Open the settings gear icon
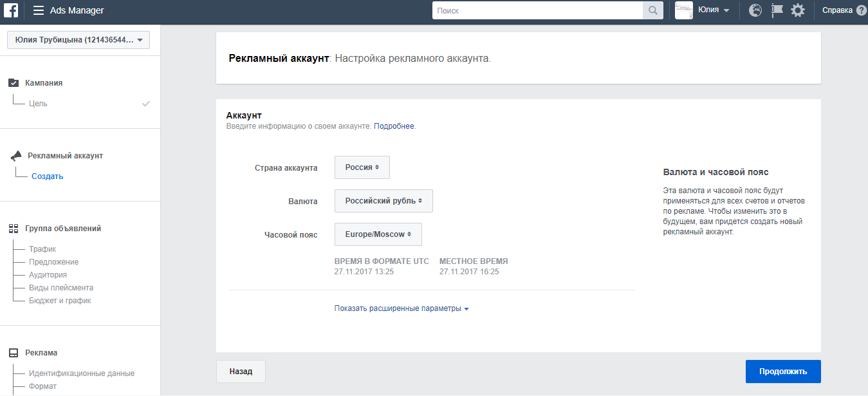 point(798,10)
